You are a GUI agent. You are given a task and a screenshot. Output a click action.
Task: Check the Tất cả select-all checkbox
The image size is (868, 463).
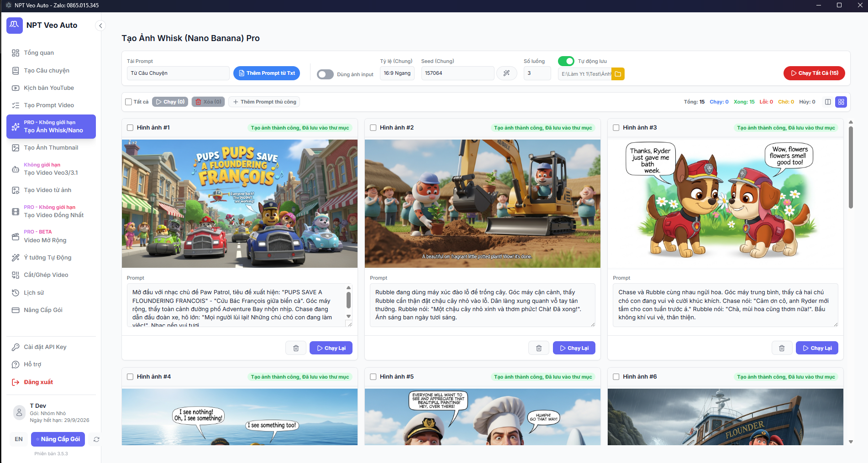click(129, 102)
